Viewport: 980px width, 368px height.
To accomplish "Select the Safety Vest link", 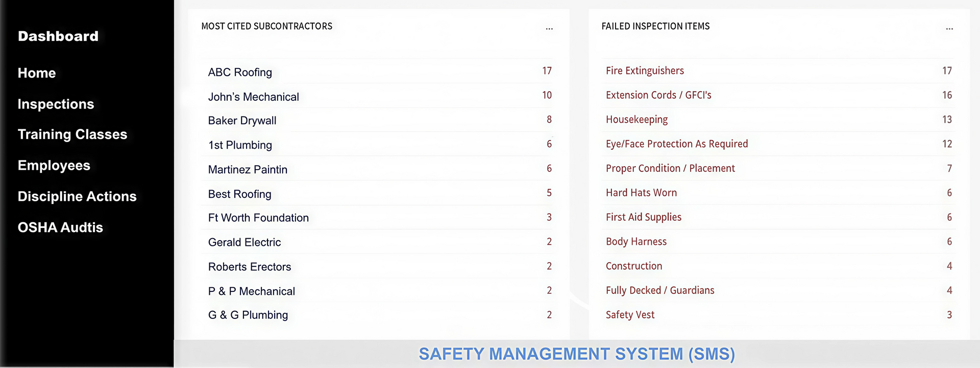I will [630, 315].
